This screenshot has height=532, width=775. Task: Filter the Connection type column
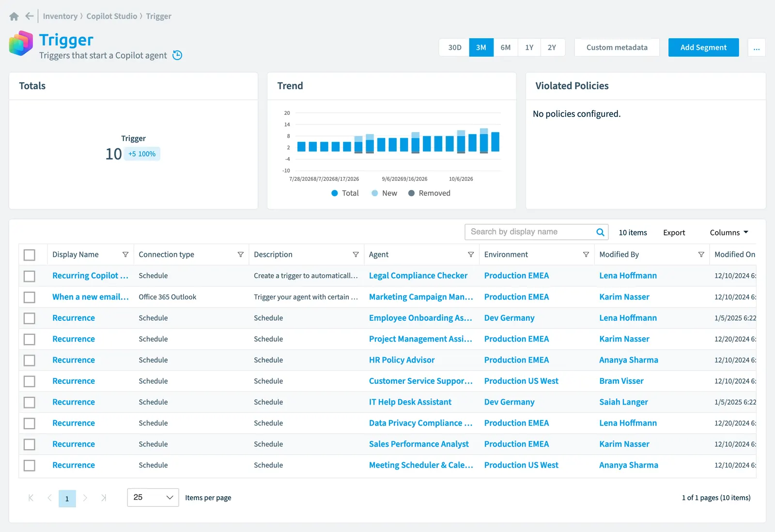241,254
